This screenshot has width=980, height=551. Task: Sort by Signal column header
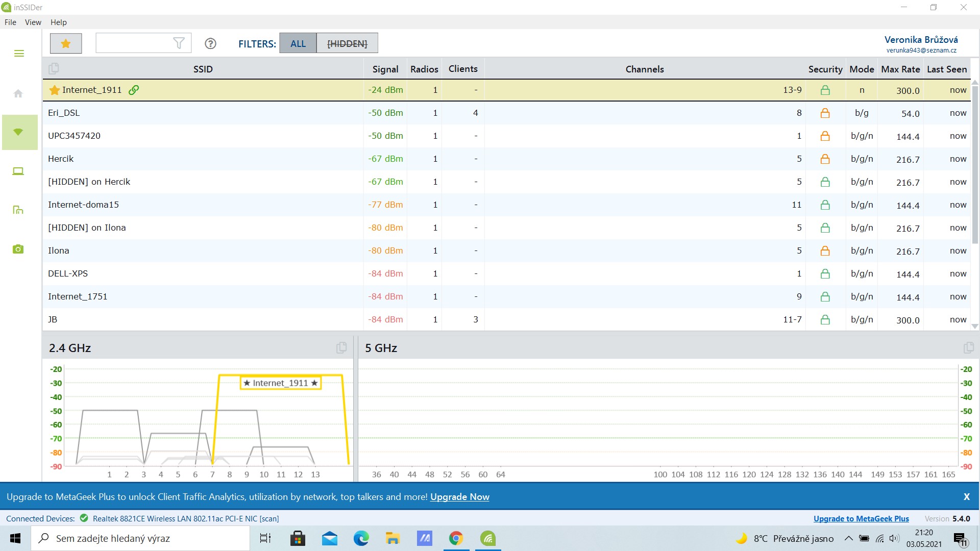click(x=385, y=69)
